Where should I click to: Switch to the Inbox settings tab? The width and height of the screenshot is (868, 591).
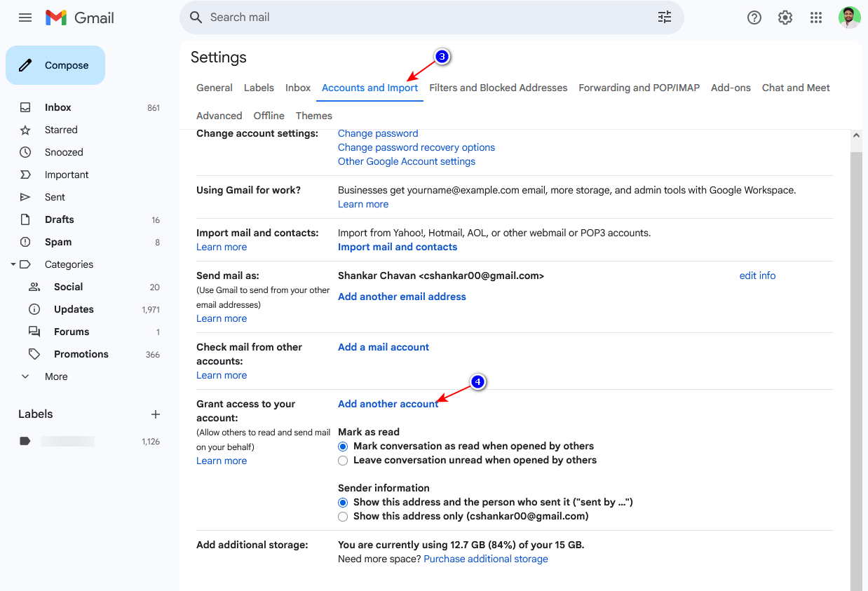tap(298, 88)
